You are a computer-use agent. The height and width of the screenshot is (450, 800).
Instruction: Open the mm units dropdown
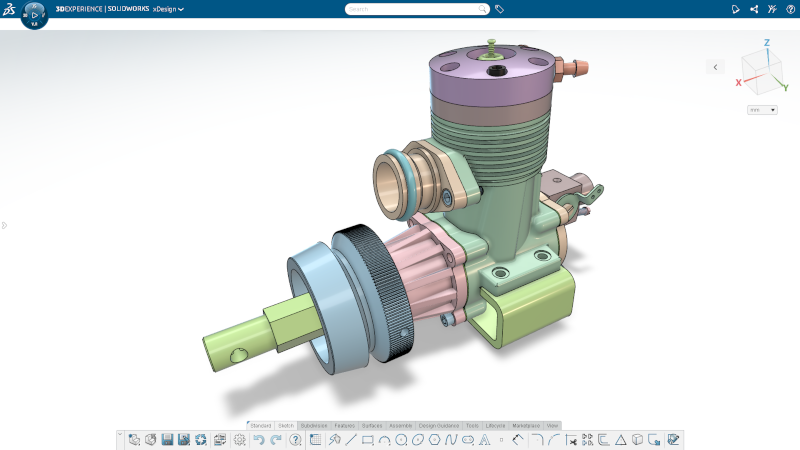click(x=761, y=110)
